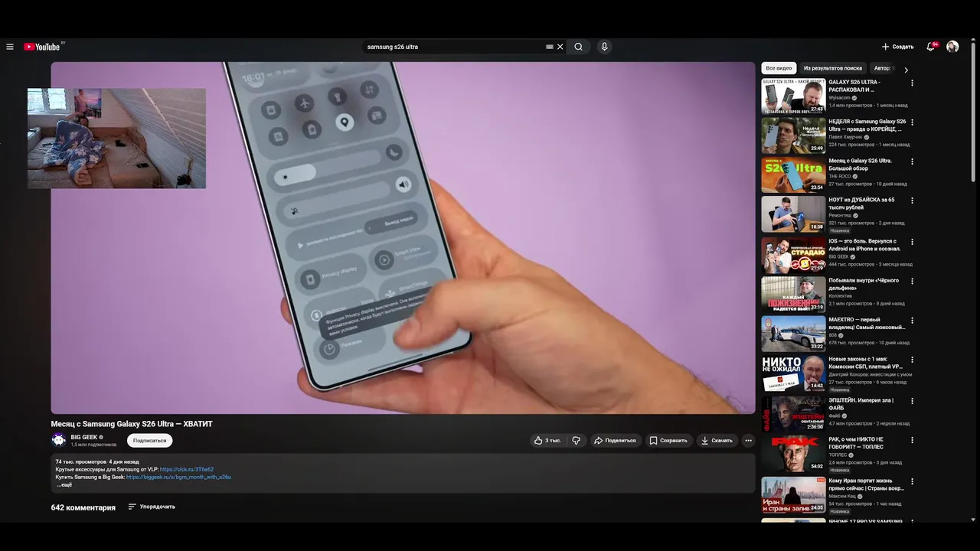
Task: Expand the description with ...ещё
Action: coord(64,484)
